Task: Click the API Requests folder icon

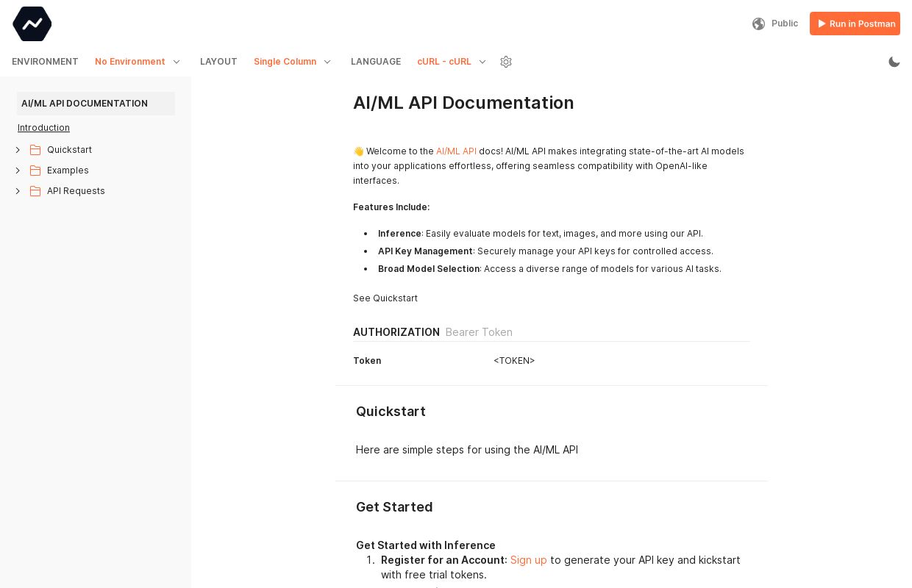Action: click(35, 191)
